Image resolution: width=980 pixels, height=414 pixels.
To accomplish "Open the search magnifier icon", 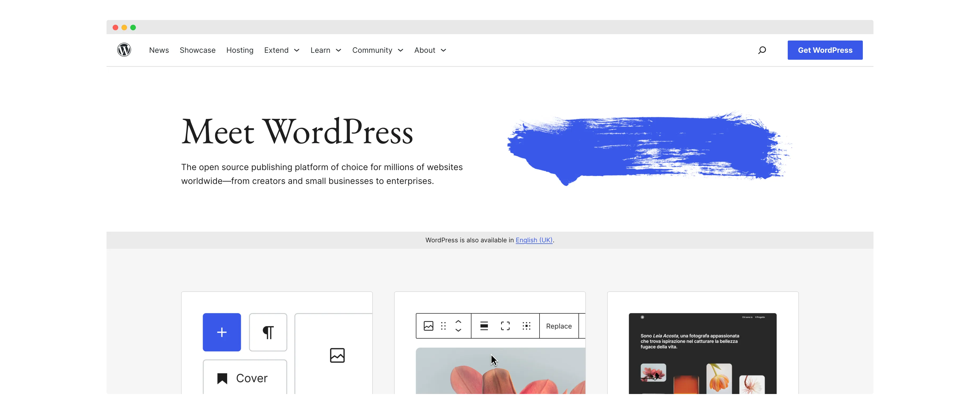I will (762, 50).
